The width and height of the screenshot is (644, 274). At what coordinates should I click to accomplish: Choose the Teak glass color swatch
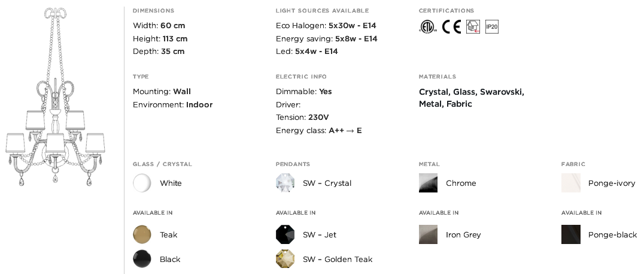[142, 234]
